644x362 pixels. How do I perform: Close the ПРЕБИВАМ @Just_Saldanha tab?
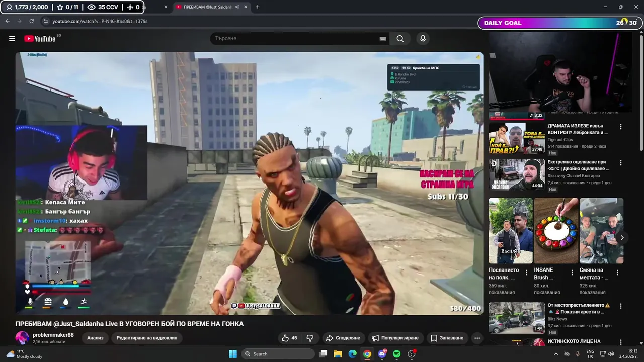click(246, 7)
